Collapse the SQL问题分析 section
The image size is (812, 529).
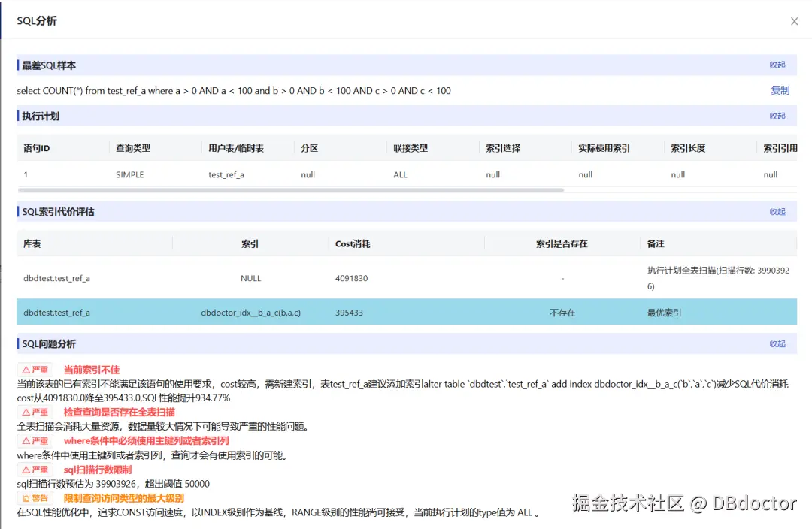777,343
